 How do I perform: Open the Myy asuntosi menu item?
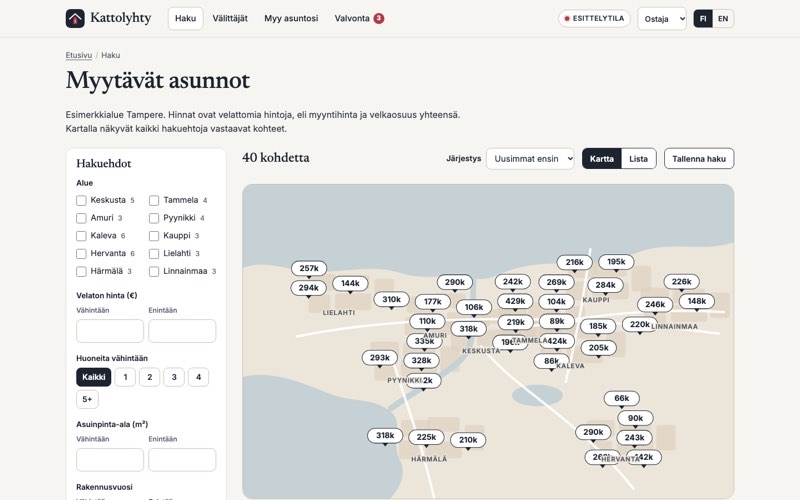click(x=291, y=18)
